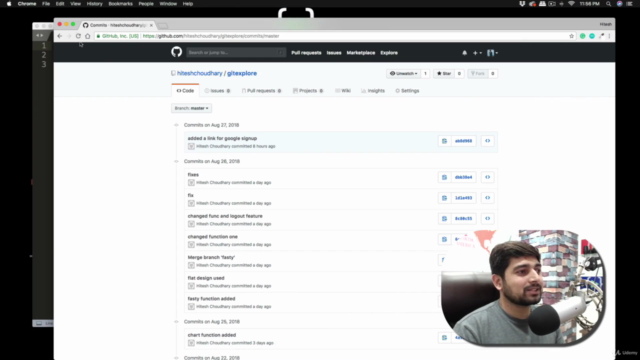Viewport: 640px width, 360px height.
Task: Open the gitexplore repository link
Action: 242,73
